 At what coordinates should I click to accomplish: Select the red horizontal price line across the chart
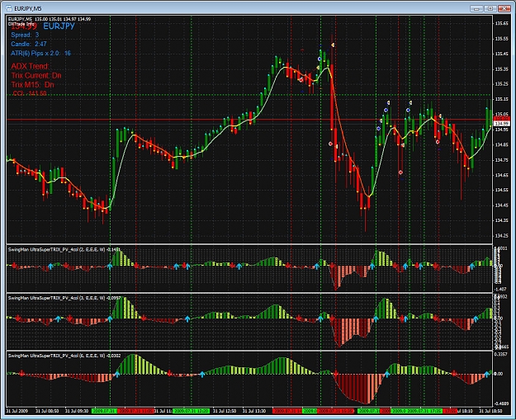(249, 120)
